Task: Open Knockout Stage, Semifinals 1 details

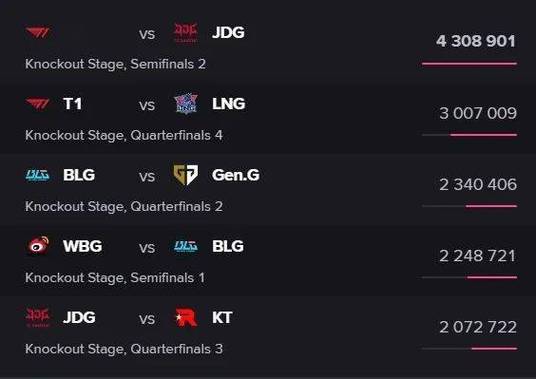Action: coord(115,278)
